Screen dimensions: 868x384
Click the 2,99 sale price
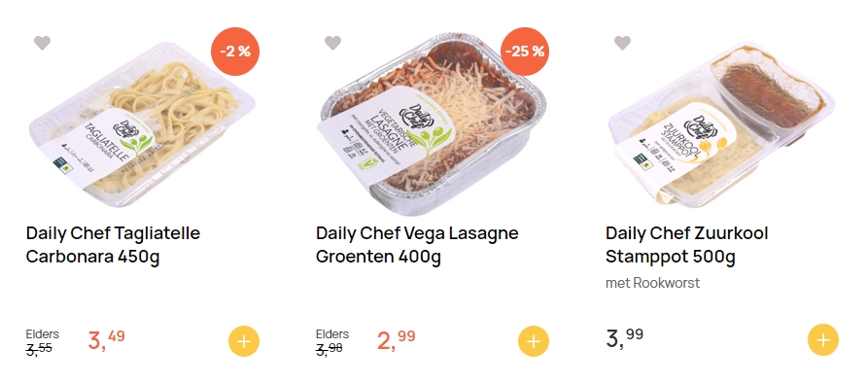(397, 339)
